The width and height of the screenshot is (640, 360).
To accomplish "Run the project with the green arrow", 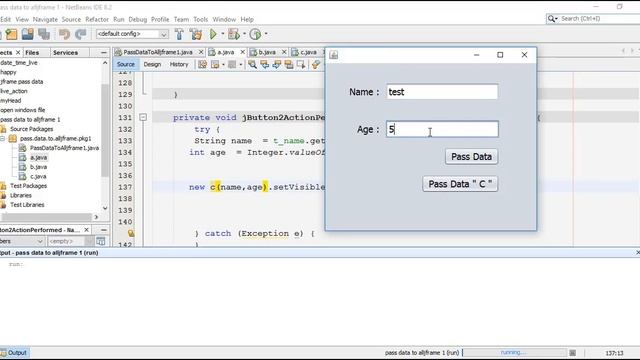I will 213,34.
